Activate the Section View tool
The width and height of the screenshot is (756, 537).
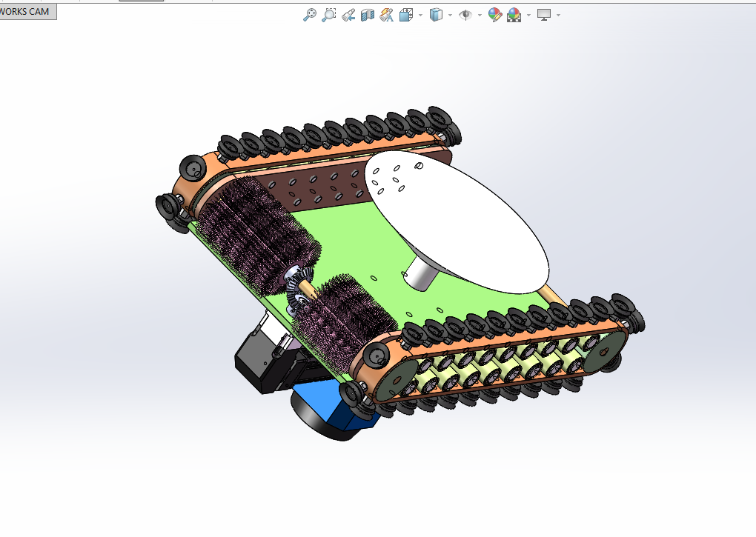[368, 15]
